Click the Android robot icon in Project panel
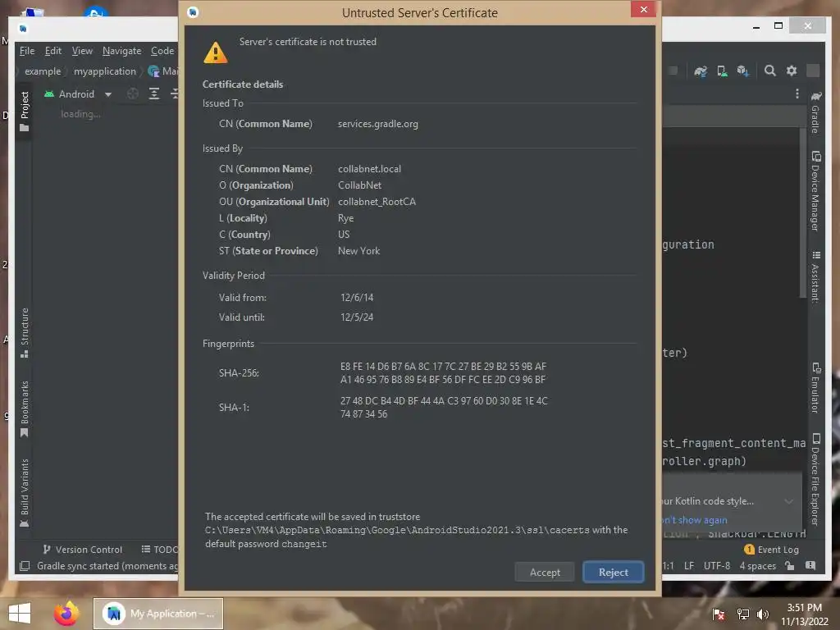Viewport: 840px width, 630px height. (49, 94)
